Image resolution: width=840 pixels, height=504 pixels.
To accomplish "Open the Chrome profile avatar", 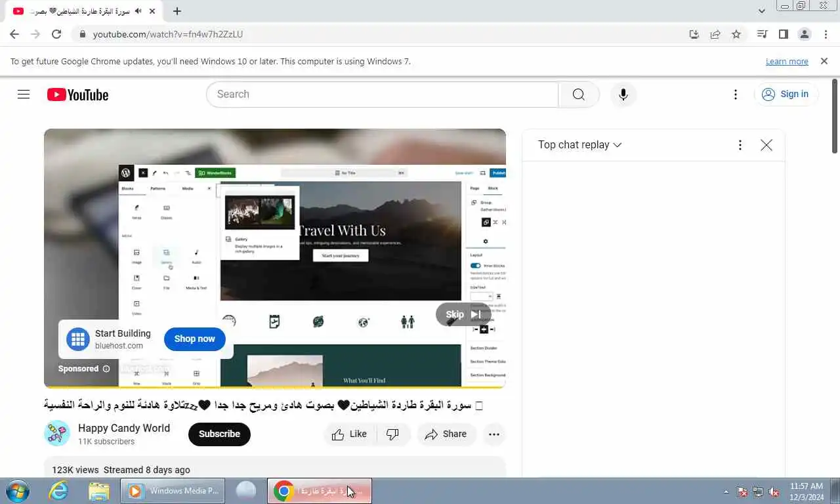I will tap(805, 34).
